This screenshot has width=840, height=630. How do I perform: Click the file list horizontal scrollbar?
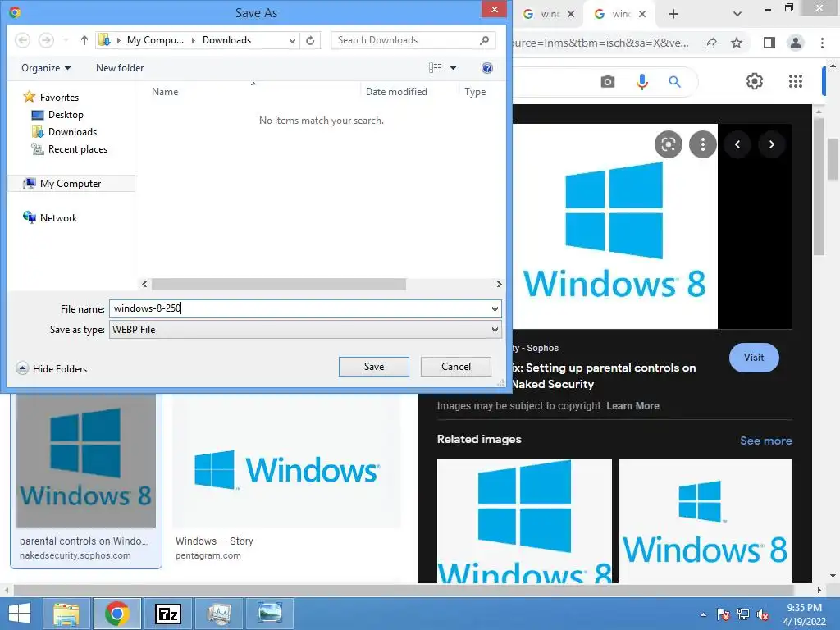pos(279,284)
